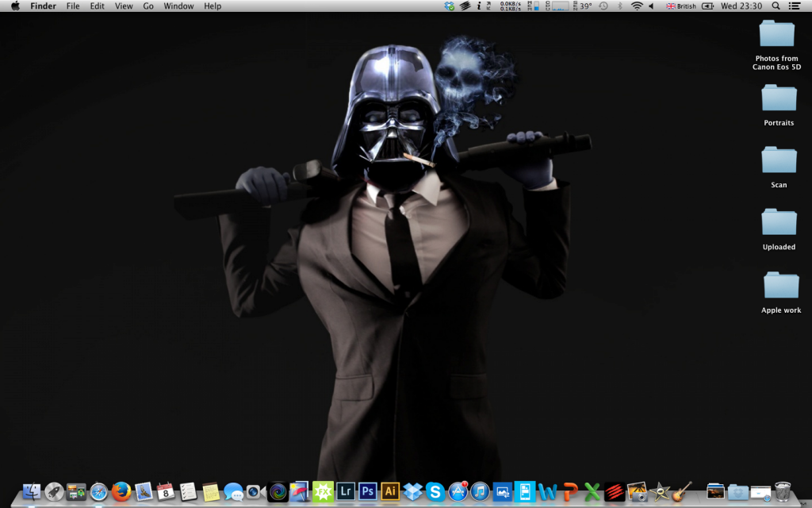812x508 pixels.
Task: Launch Adobe Illustrator (Ai) from Dock
Action: point(390,491)
